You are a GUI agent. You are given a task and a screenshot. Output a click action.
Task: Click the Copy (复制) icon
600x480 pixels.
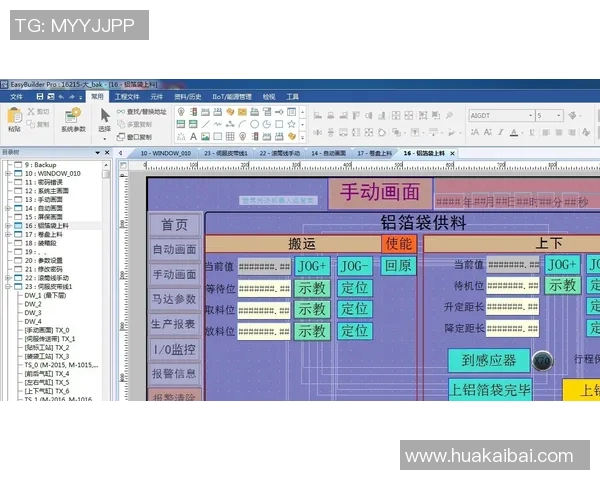click(x=31, y=124)
